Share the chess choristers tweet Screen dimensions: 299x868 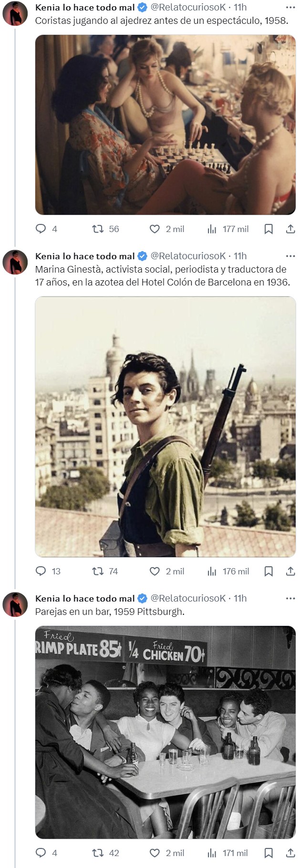(290, 229)
